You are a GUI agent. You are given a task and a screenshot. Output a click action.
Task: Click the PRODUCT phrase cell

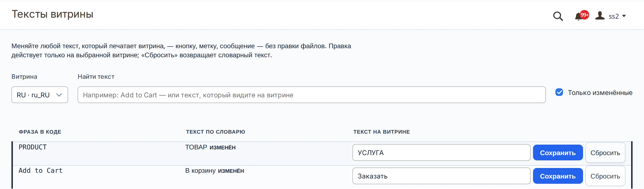(x=32, y=147)
